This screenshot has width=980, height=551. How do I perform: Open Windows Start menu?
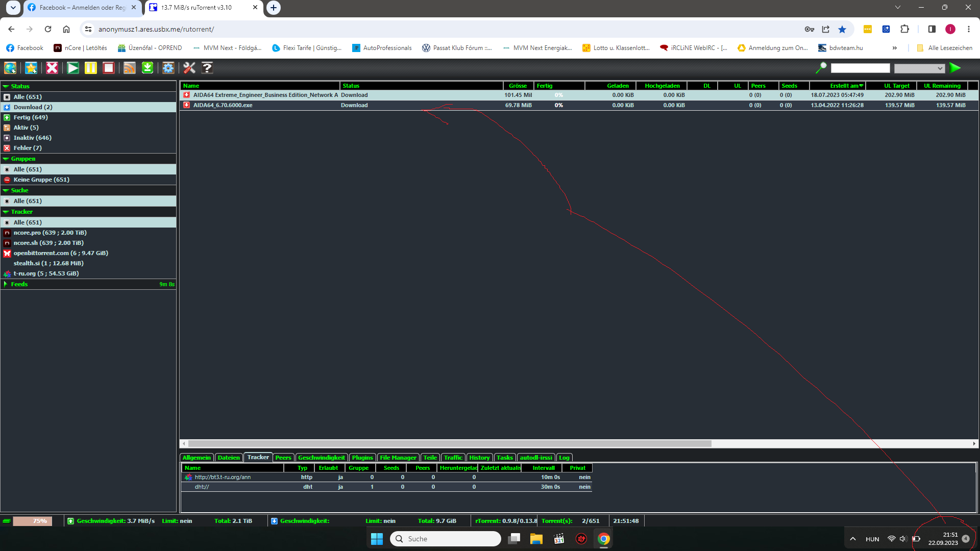click(377, 539)
